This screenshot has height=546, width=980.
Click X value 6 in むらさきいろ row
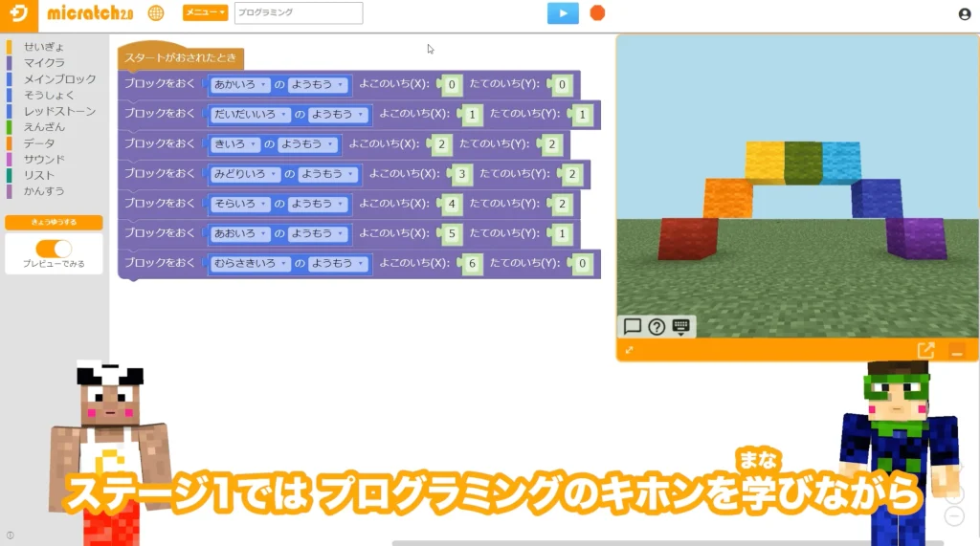[x=472, y=264]
